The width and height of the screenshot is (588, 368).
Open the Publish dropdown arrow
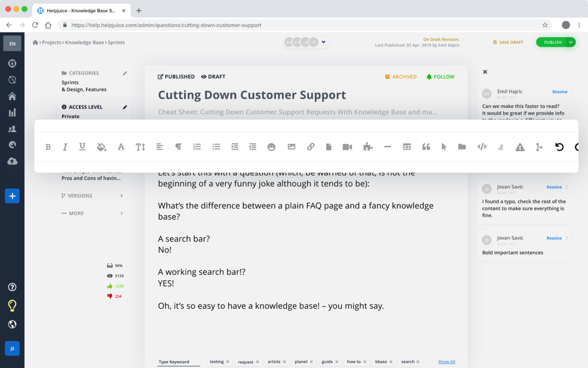(570, 42)
